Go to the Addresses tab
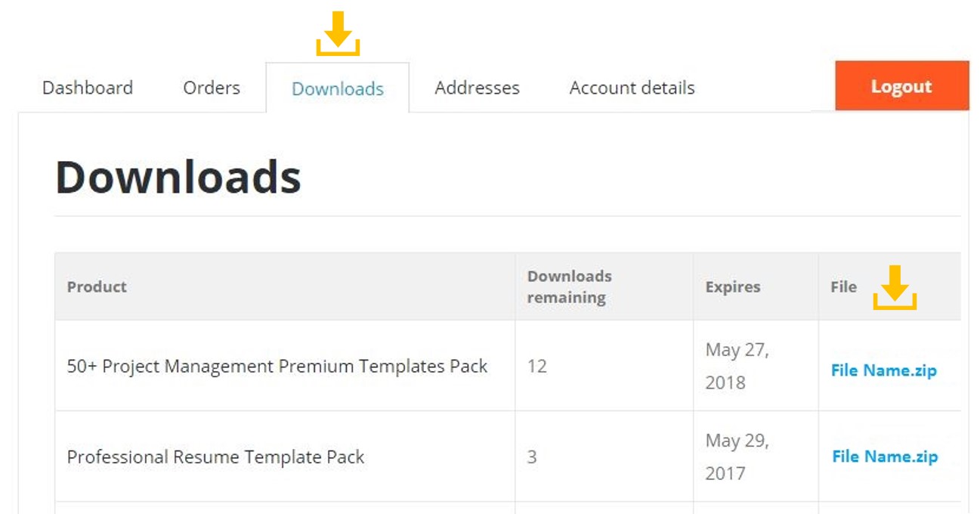 (477, 88)
